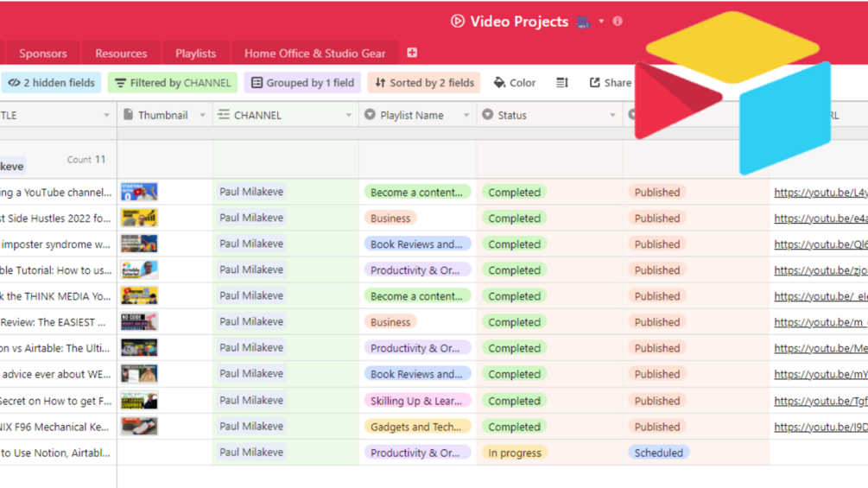The width and height of the screenshot is (868, 488).
Task: Select the Gadgets and Tech playlist tag
Action: point(417,427)
